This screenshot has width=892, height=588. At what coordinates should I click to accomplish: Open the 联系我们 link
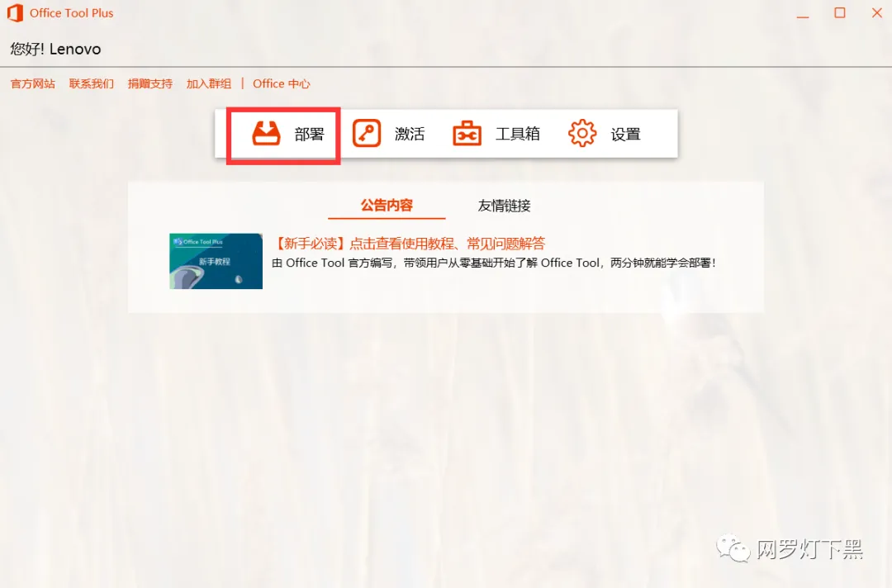(x=92, y=83)
